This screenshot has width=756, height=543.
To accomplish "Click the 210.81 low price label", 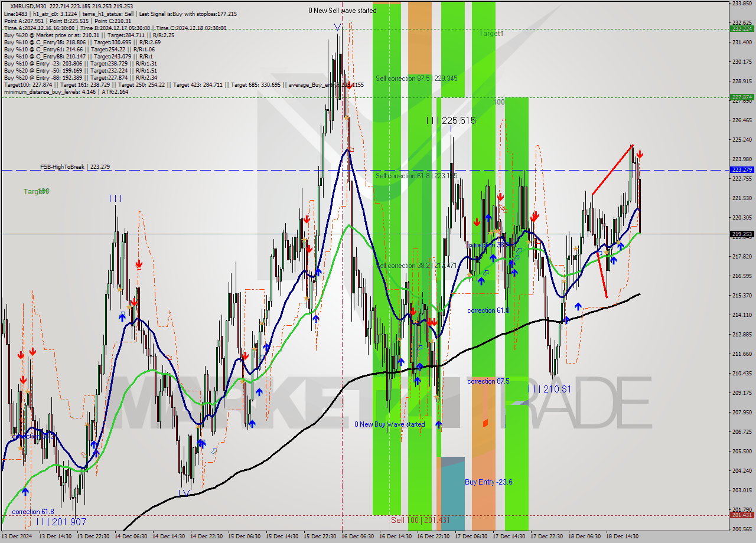I will [x=549, y=389].
